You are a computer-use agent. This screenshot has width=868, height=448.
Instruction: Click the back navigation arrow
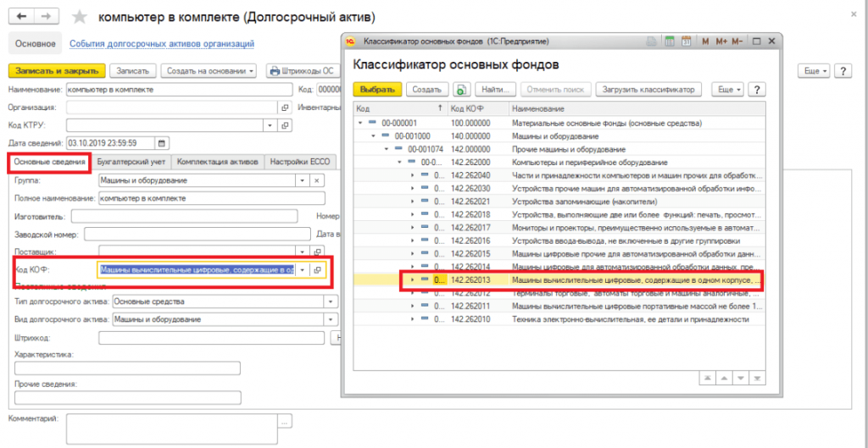click(x=21, y=17)
